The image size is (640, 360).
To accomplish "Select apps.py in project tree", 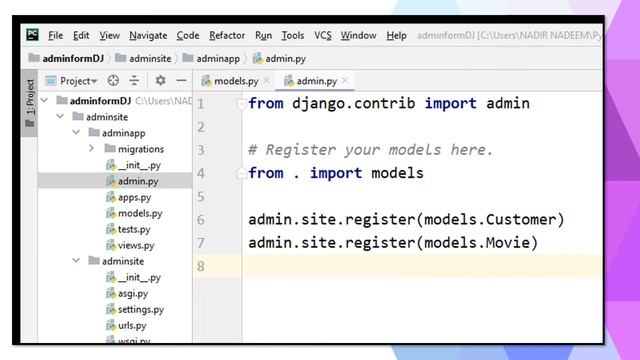I will coord(134,197).
